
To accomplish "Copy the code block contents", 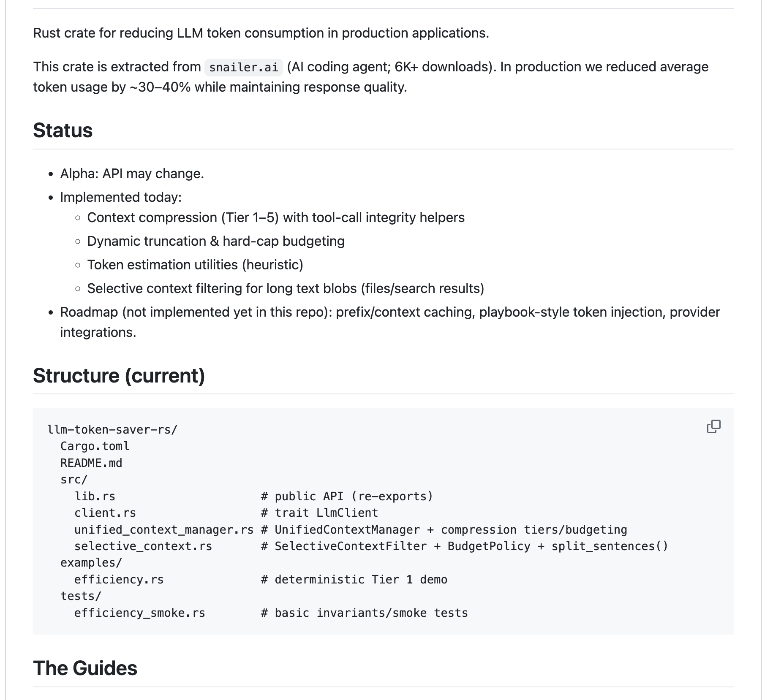I will (713, 426).
